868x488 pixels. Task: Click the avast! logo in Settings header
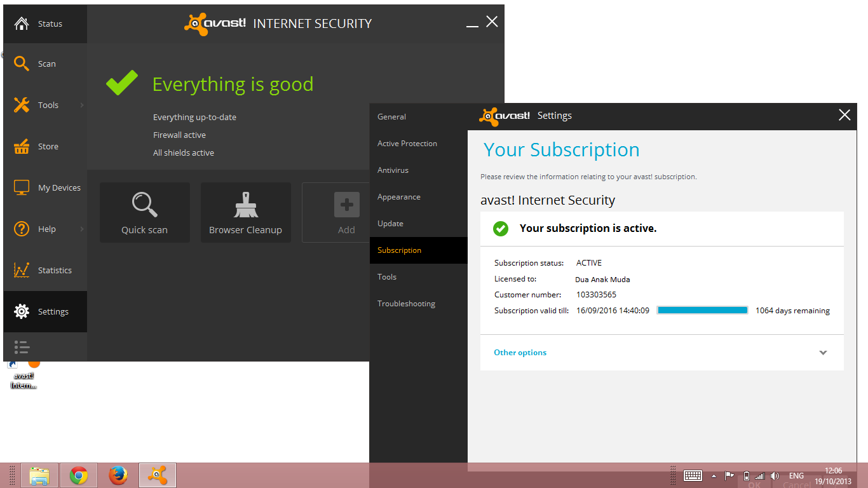pyautogui.click(x=504, y=116)
